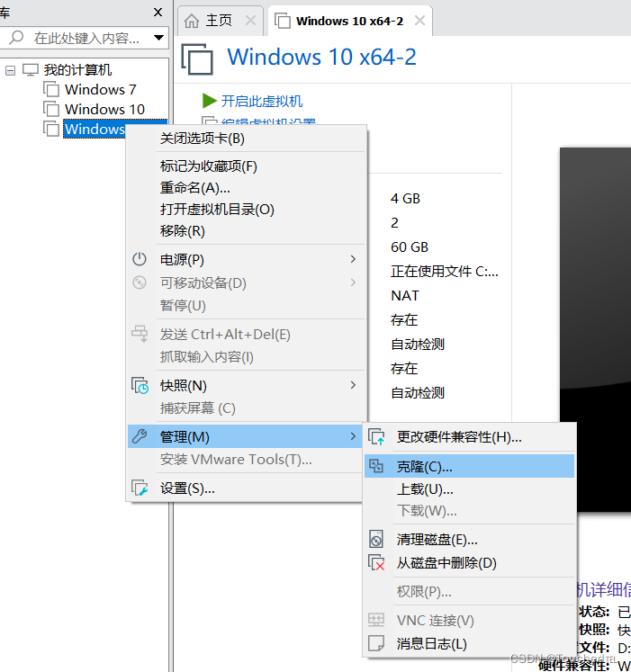The width and height of the screenshot is (631, 672).
Task: Close the Windows 10 x64-2 tab
Action: click(x=420, y=21)
